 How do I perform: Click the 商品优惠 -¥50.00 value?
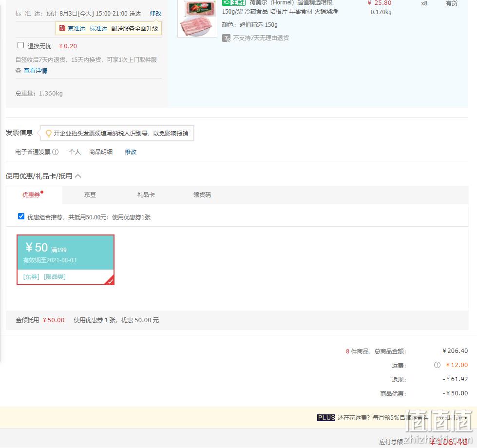(455, 393)
